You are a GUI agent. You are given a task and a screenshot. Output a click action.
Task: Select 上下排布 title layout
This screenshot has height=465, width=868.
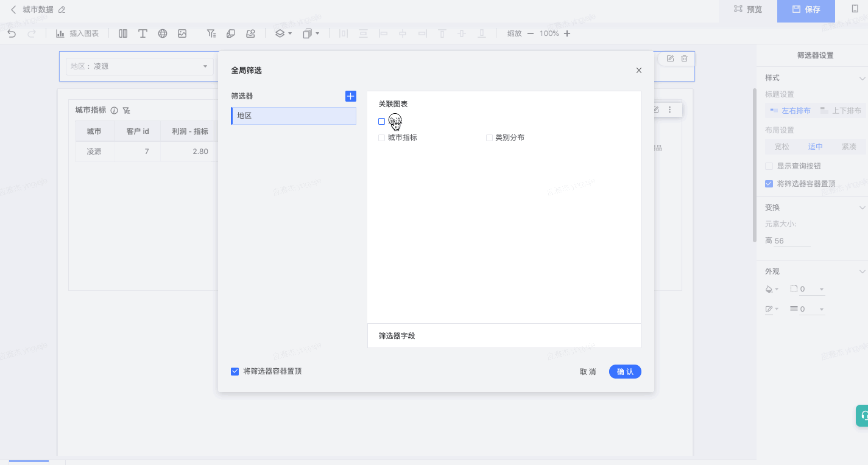[x=841, y=110]
